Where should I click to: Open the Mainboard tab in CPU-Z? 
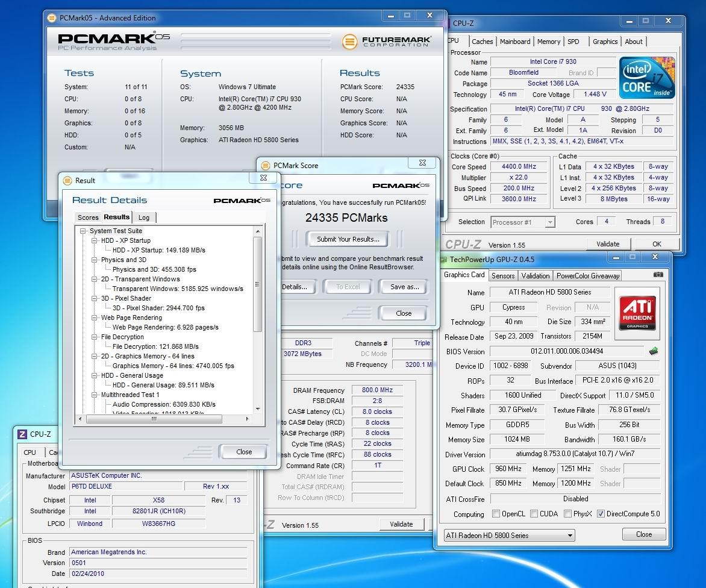515,42
